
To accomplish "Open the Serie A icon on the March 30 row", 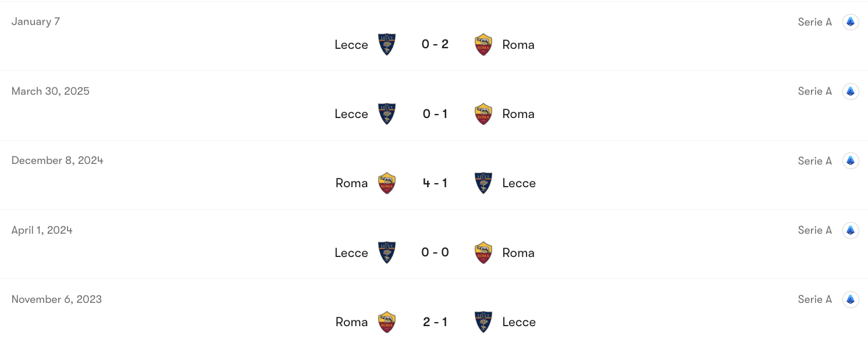I will click(x=851, y=91).
